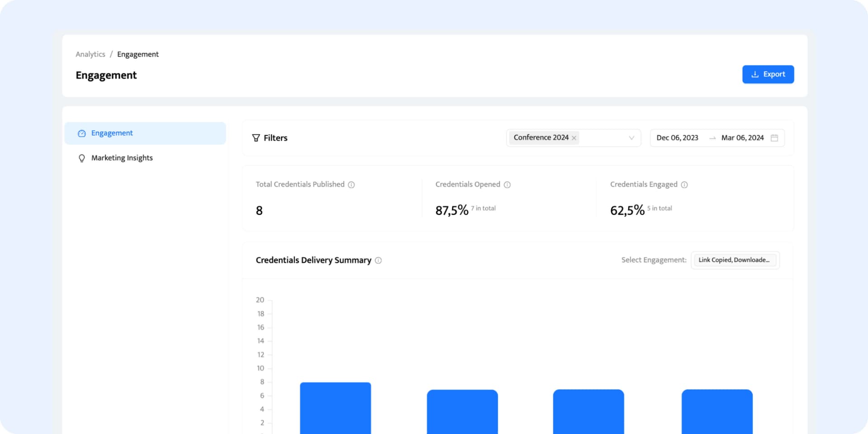Click the Dec 06, 2023 start date
Screen dimensions: 868x434
point(677,138)
